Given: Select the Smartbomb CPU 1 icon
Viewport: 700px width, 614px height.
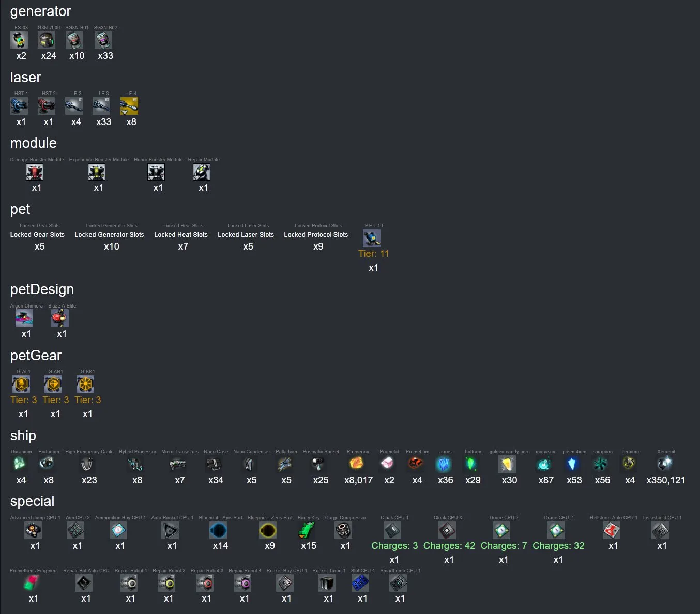Looking at the screenshot, I should (x=398, y=583).
